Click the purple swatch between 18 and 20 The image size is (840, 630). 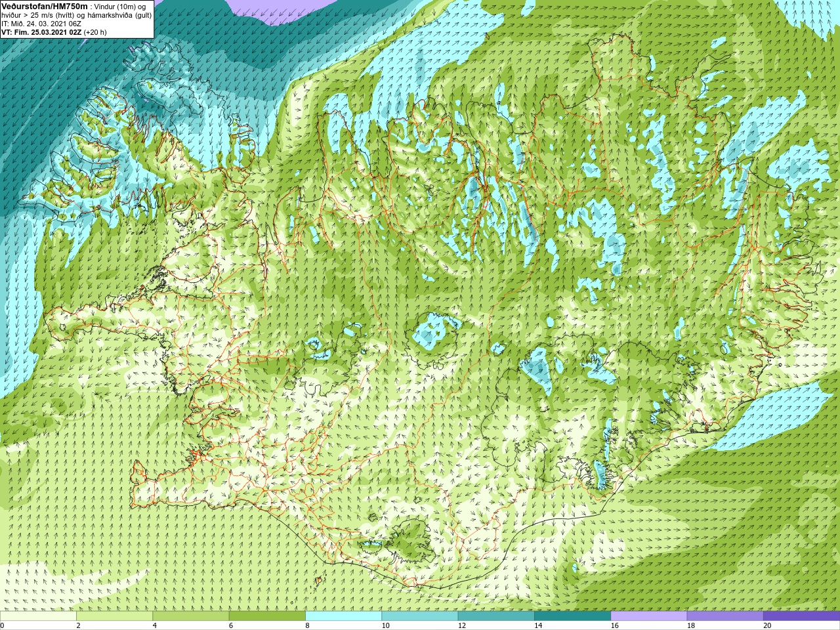(725, 616)
